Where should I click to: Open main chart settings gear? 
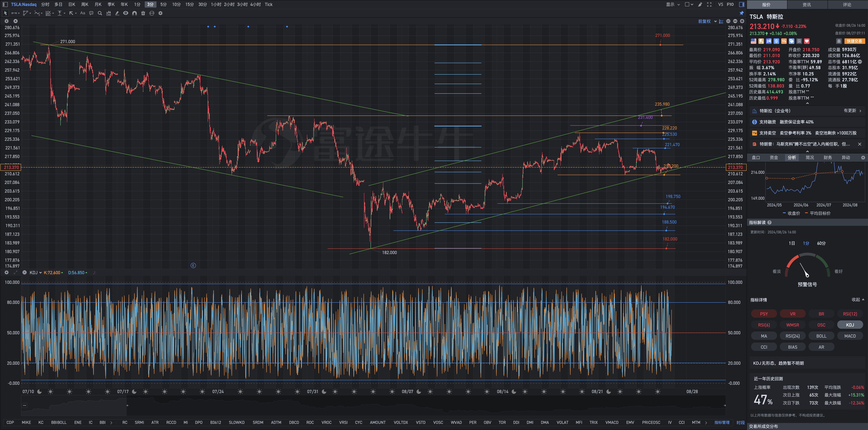point(6,21)
